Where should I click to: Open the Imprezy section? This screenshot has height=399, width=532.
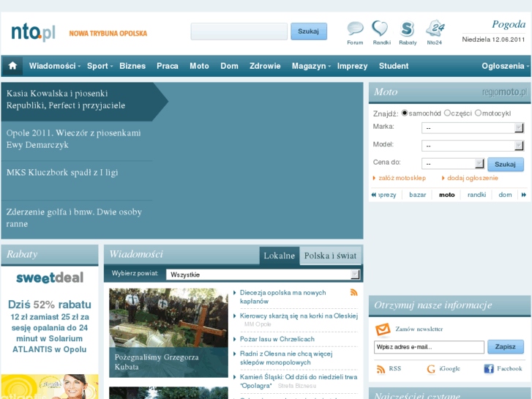352,66
